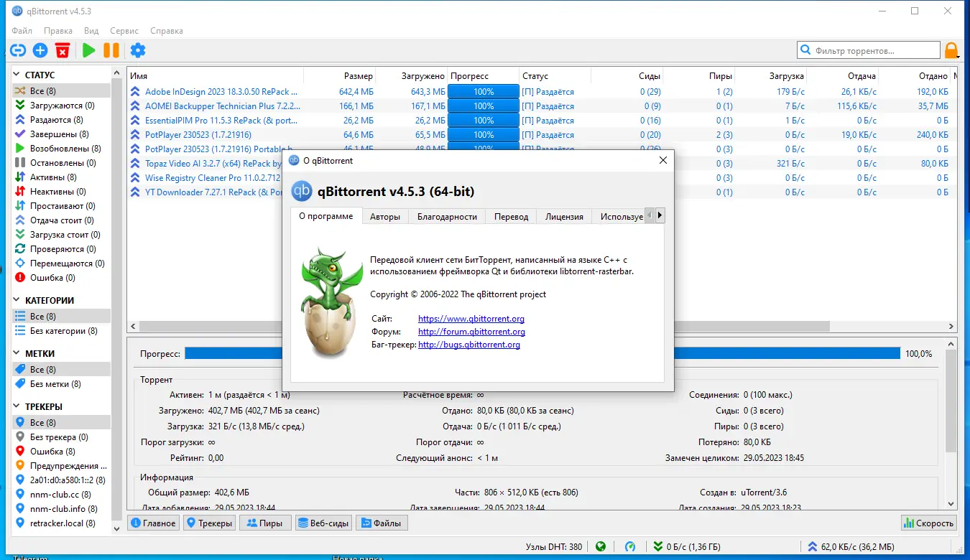Viewport: 970px width, 560px height.
Task: Select the Отдача стоит (0) filter
Action: click(x=61, y=220)
